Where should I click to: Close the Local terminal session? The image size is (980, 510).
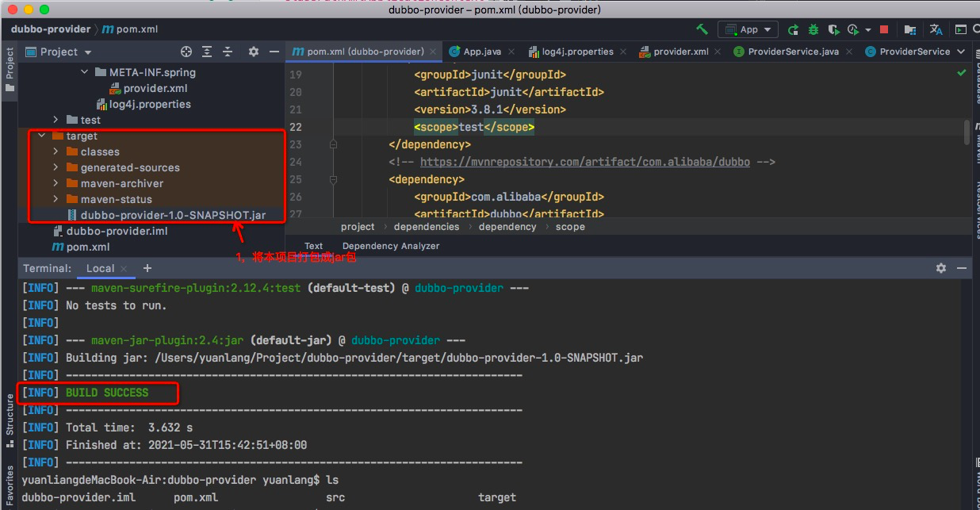123,268
